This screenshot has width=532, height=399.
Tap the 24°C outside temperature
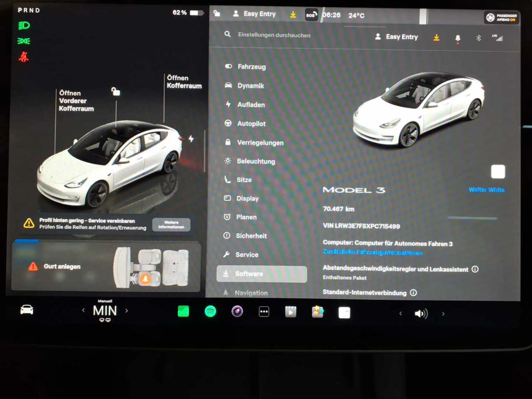click(356, 15)
